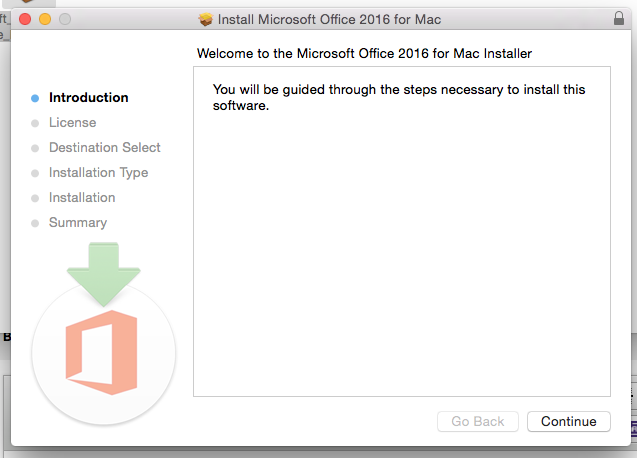Click the blue bullet beside Introduction
The image size is (637, 458).
click(x=35, y=98)
